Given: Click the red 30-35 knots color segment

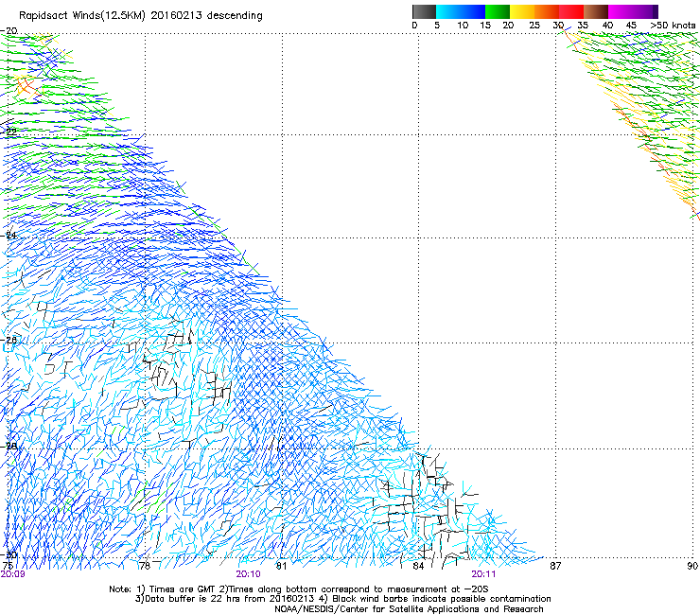Looking at the screenshot, I should [x=571, y=11].
